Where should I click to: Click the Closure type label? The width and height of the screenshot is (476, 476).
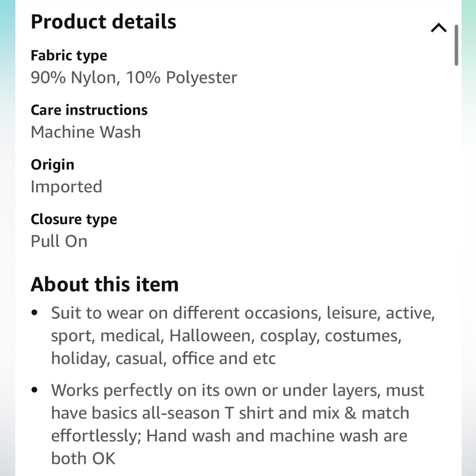coord(74,219)
